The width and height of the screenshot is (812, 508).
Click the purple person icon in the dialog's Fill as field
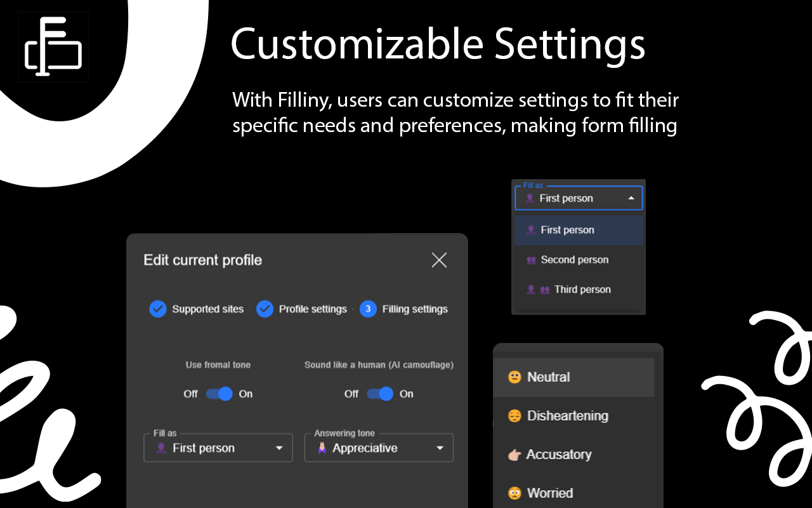161,448
